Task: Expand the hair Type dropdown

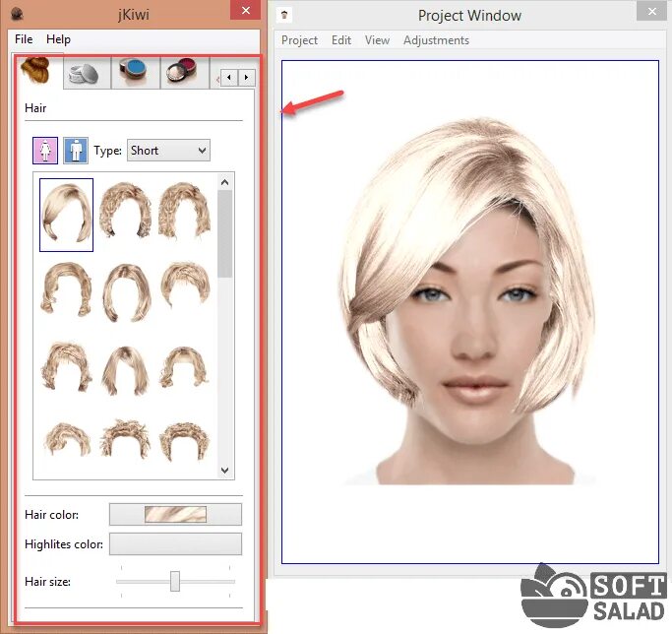Action: pos(168,151)
